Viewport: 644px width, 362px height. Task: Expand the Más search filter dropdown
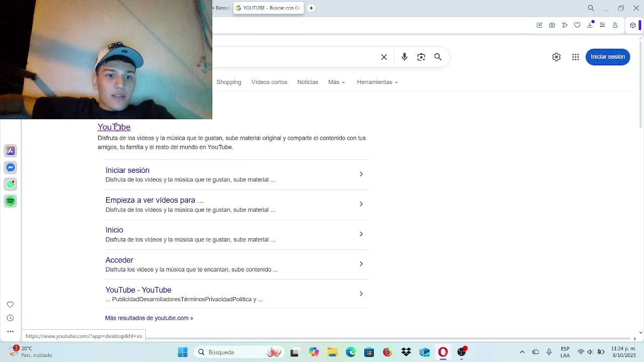point(337,82)
